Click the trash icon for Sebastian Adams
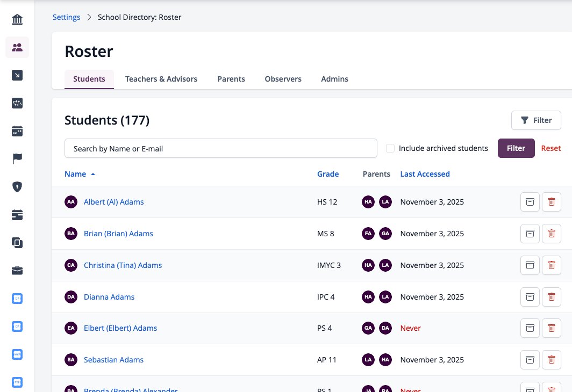Viewport: 572px width, 392px height. (551, 360)
